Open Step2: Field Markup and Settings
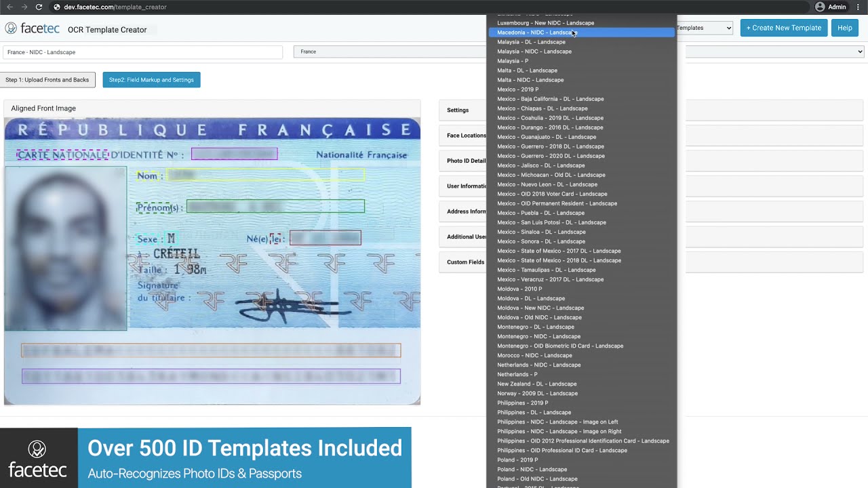 [151, 80]
